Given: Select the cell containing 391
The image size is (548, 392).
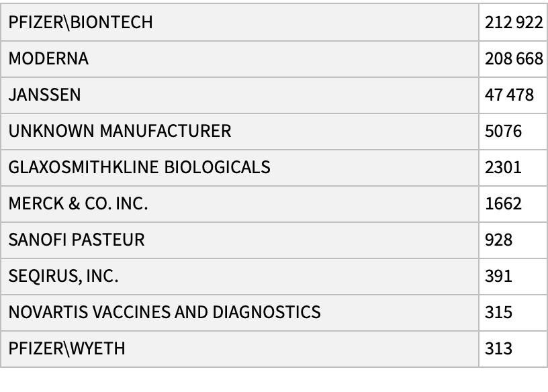Looking at the screenshot, I should pyautogui.click(x=498, y=276).
